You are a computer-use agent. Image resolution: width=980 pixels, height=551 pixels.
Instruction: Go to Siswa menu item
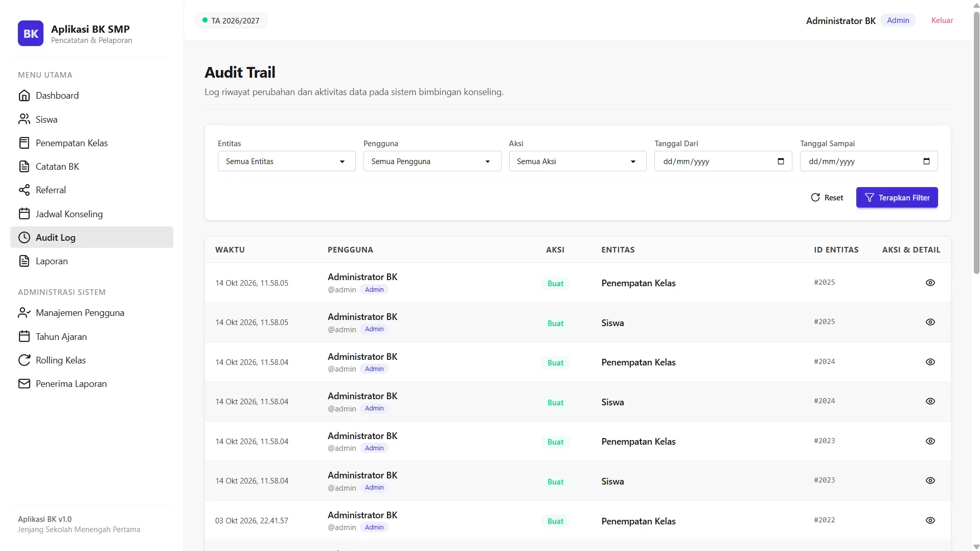coord(92,119)
